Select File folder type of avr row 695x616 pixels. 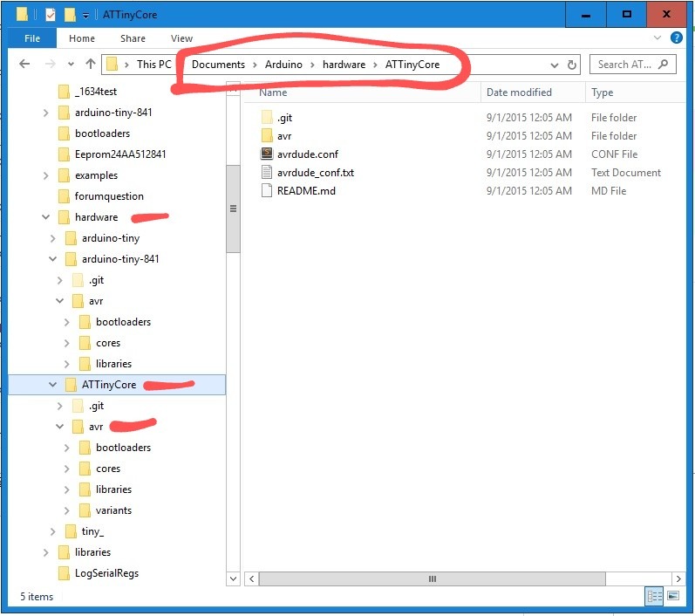[614, 136]
